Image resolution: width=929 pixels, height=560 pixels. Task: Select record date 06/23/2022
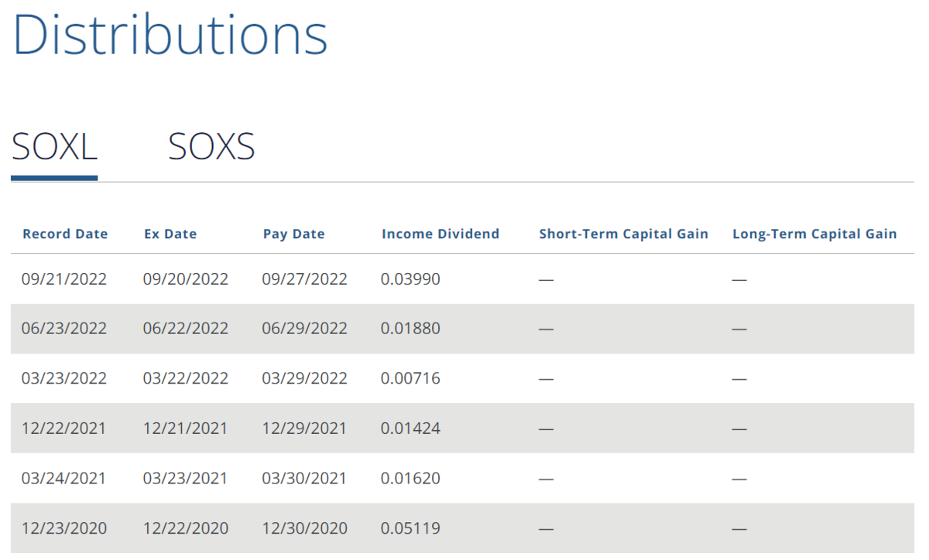point(64,329)
